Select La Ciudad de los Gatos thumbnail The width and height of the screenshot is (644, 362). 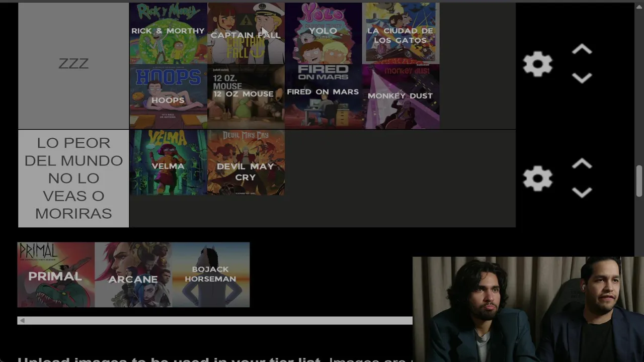[x=400, y=33]
